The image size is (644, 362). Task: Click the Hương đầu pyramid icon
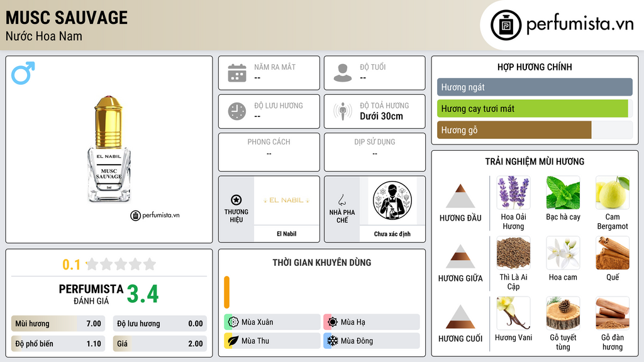point(460,196)
